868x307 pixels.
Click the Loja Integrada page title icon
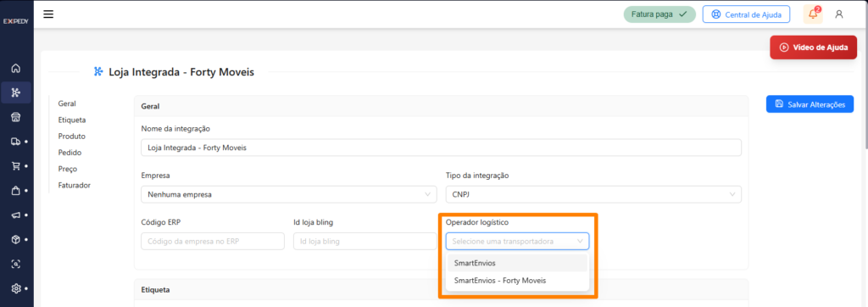coord(98,71)
